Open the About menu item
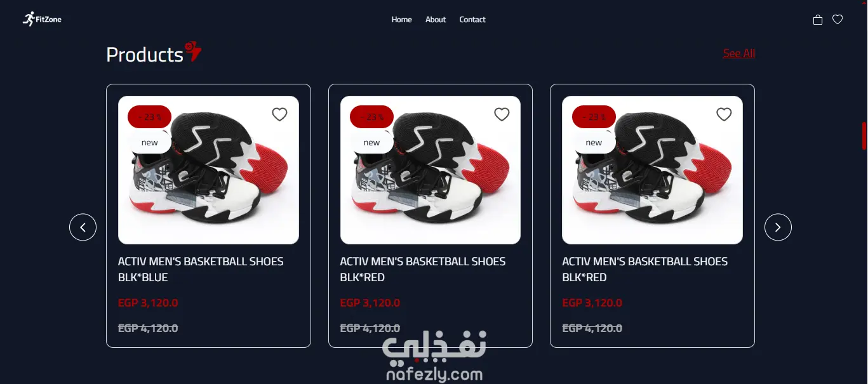 436,20
